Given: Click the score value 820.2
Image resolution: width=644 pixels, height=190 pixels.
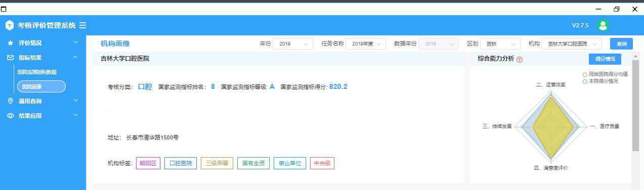Looking at the screenshot, I should coord(338,87).
